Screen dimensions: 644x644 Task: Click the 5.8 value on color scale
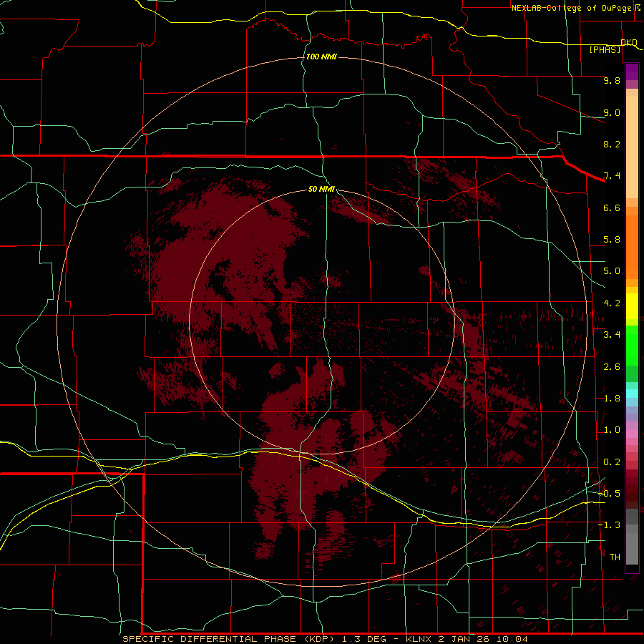pyautogui.click(x=612, y=240)
